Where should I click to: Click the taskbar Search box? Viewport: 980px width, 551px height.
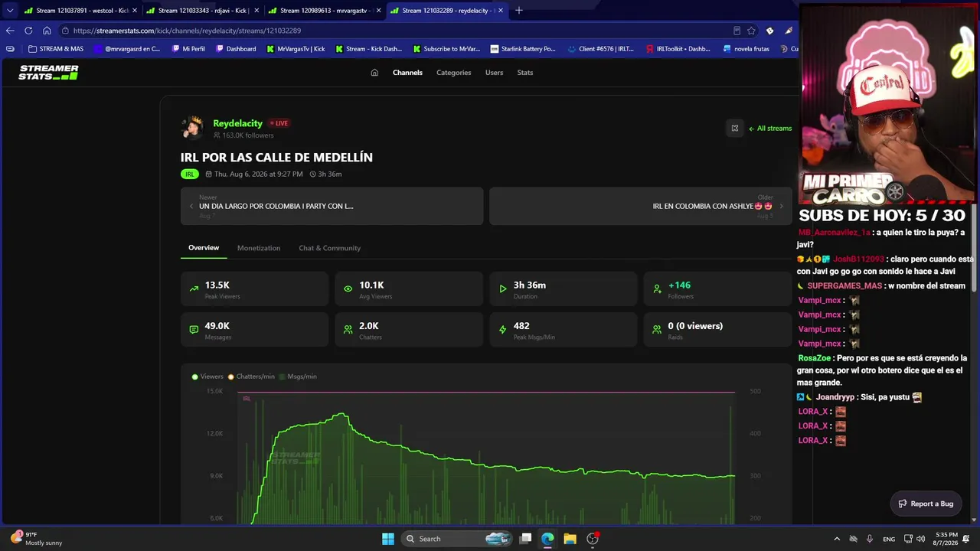pyautogui.click(x=456, y=539)
